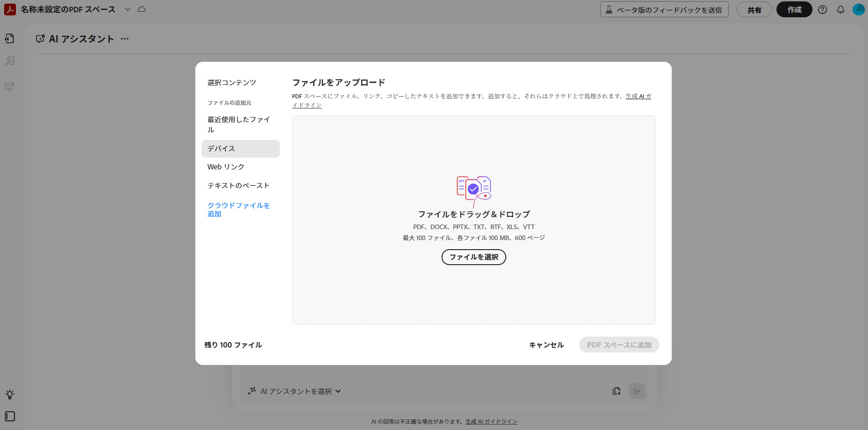Viewport: 868px width, 430px height.
Task: Expand the PDF space name dropdown chevron
Action: (x=128, y=10)
